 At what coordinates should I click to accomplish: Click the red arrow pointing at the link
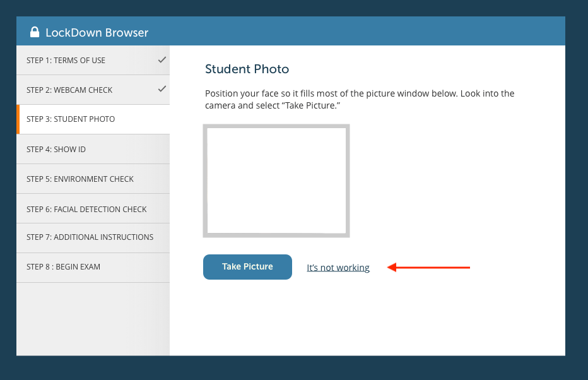(x=429, y=268)
